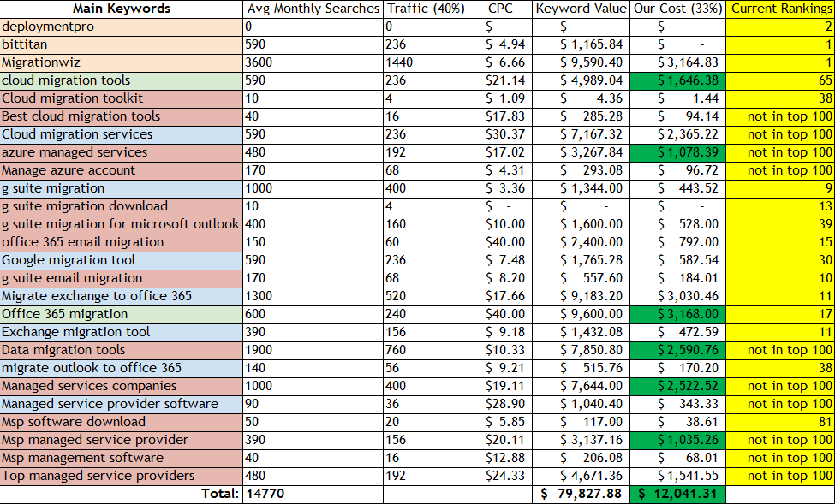Select the 'Main Keywords' header cell

pos(122,9)
